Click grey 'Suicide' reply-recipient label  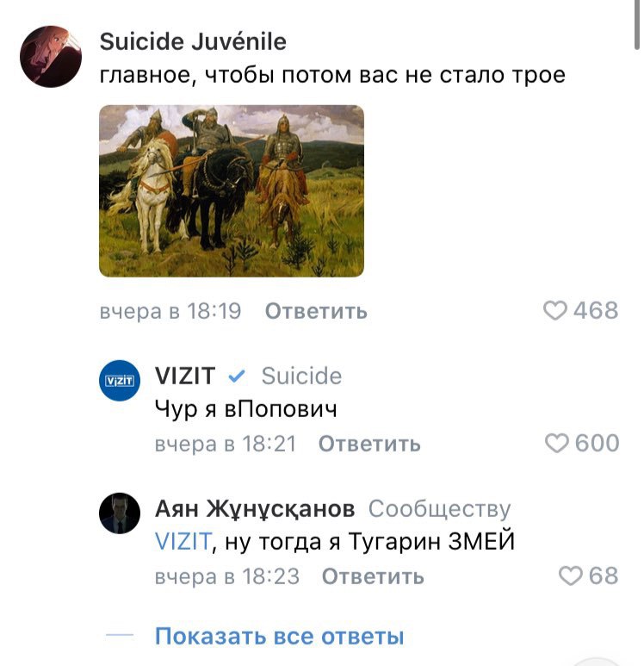(301, 376)
